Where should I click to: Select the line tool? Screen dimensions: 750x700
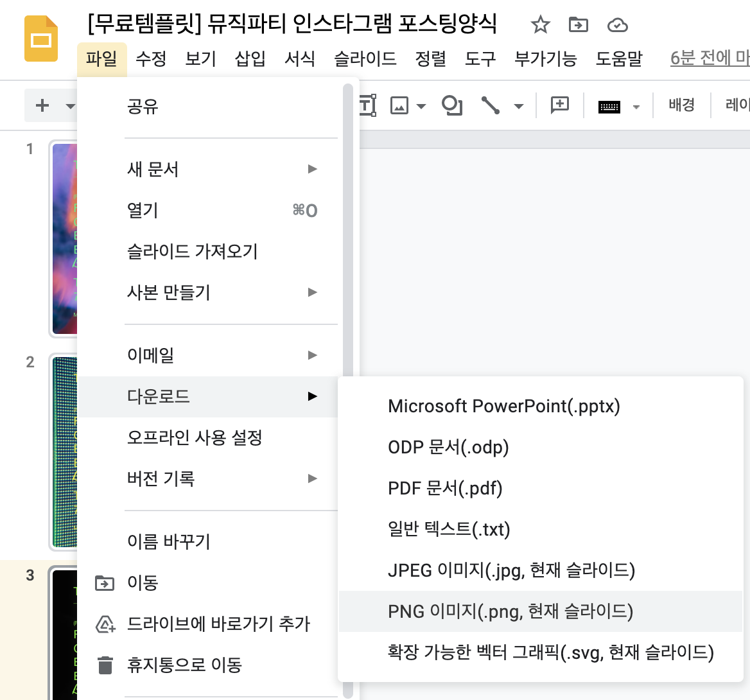pos(491,105)
